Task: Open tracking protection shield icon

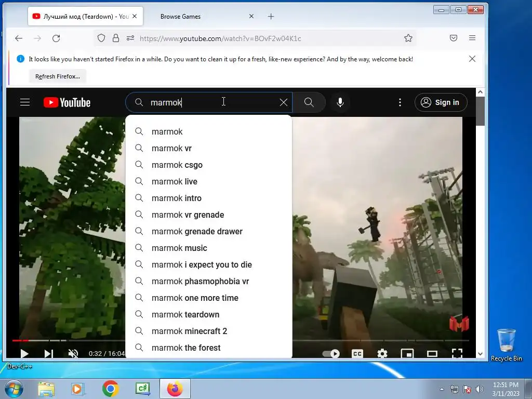Action: pos(101,38)
